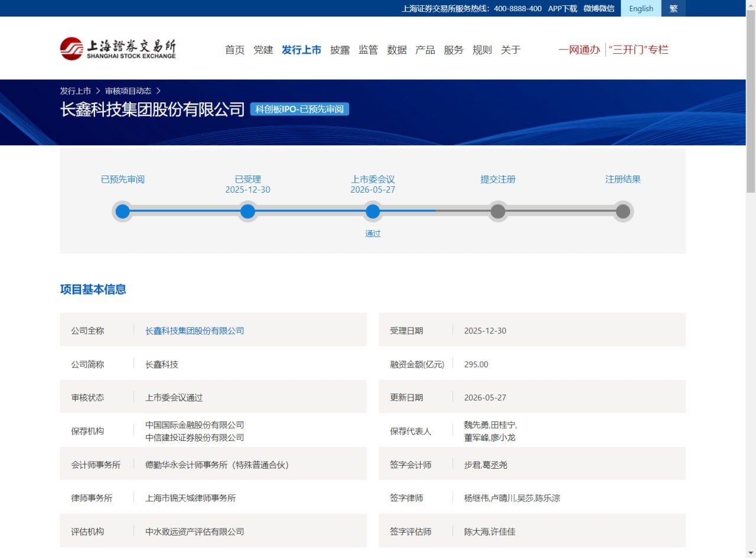
Task: Click the scrollbar up arrow
Action: tap(751, 4)
